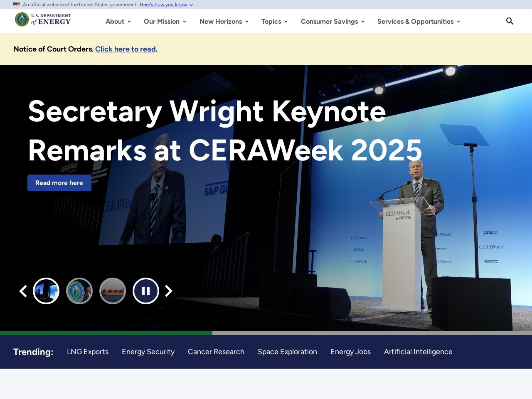Viewport: 532px width, 399px height.
Task: Open Energy Jobs trending link
Action: (x=350, y=352)
